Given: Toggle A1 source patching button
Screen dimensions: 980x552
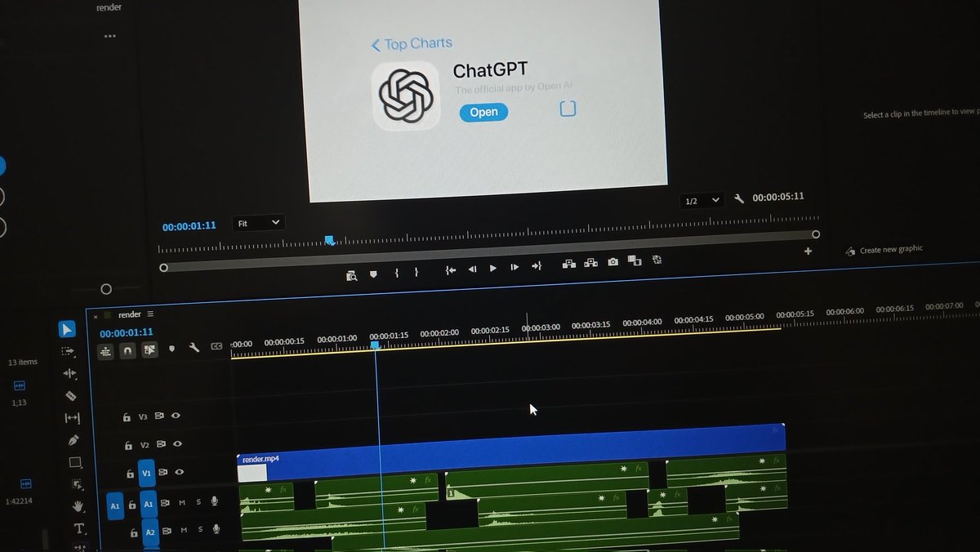Looking at the screenshot, I should (115, 506).
